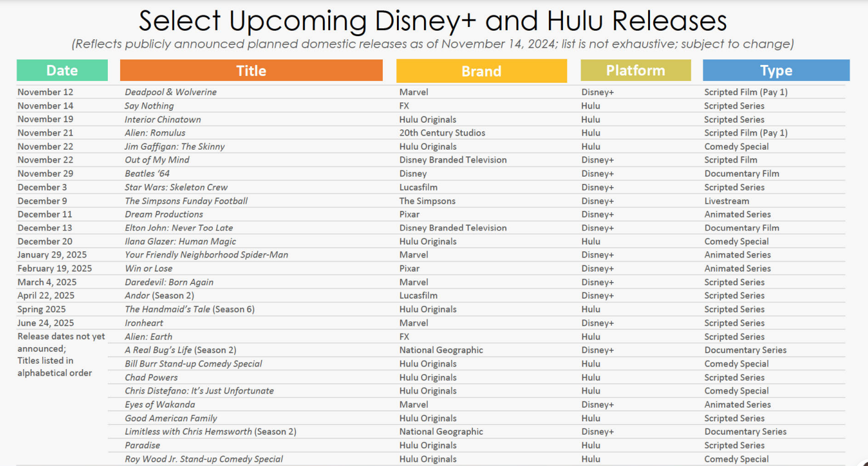Select 'Daredevil: Born Again'
The width and height of the screenshot is (868, 466).
169,282
